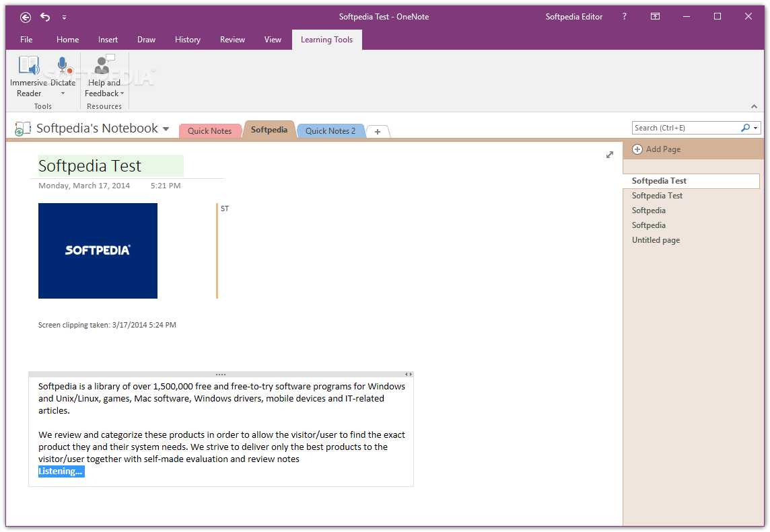Switch to the History tab
The image size is (770, 532).
tap(188, 39)
